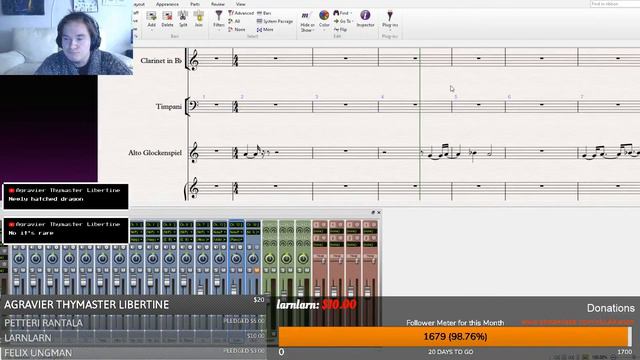
Task: Click the Delete bars icon
Action: point(167,16)
